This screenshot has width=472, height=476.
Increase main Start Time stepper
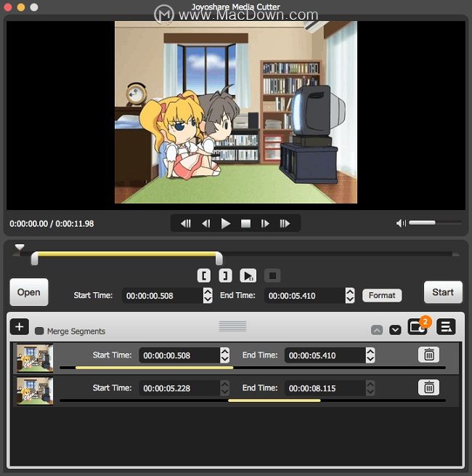coord(208,292)
